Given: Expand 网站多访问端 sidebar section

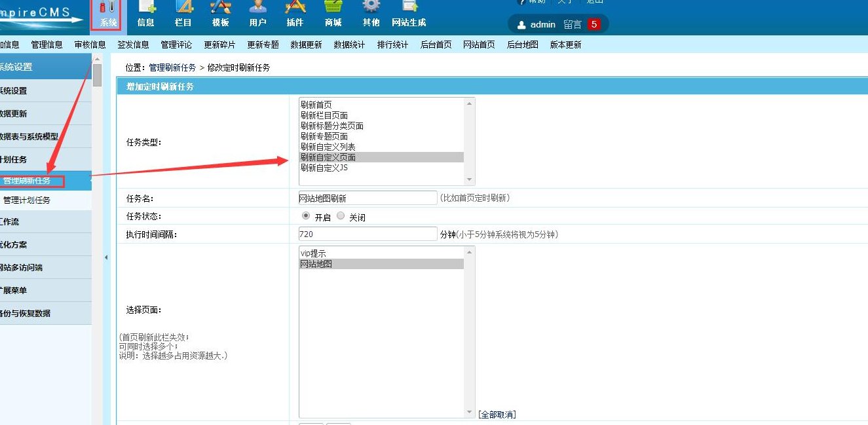Looking at the screenshot, I should tap(46, 268).
